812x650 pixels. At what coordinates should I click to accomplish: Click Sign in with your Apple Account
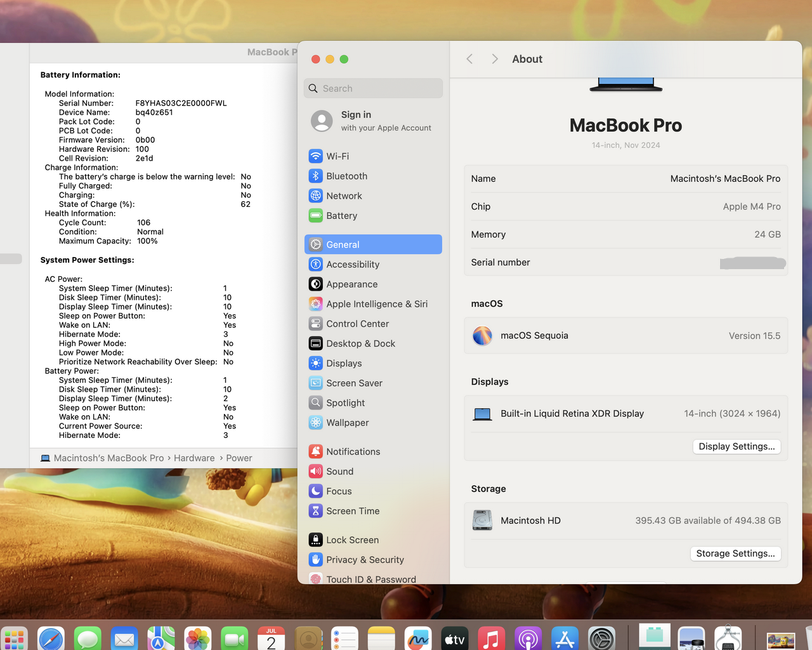click(373, 121)
